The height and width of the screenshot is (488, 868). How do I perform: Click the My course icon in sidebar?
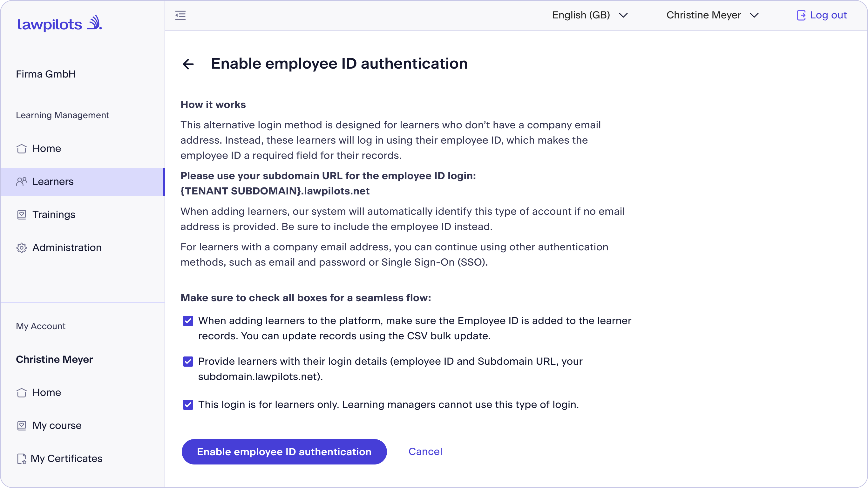click(22, 426)
